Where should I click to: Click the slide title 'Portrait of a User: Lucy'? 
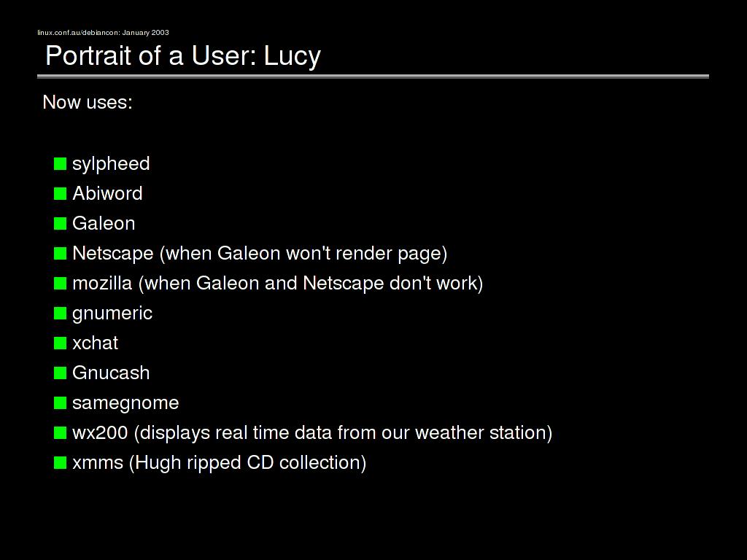tap(183, 55)
